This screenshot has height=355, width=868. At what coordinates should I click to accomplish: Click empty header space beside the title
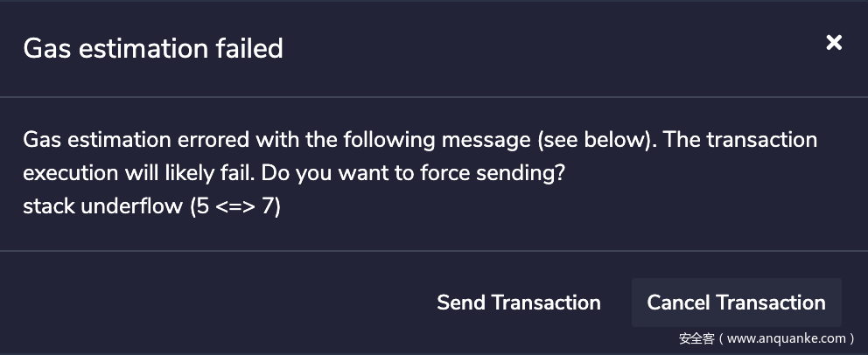pos(542,48)
